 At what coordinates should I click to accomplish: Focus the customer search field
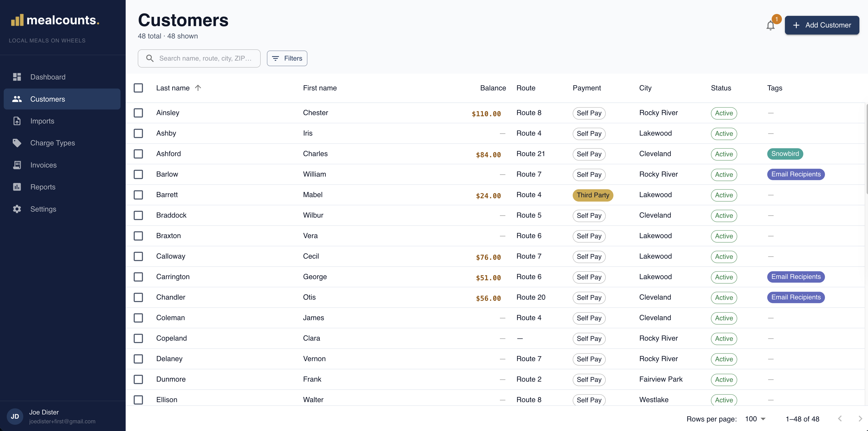199,58
